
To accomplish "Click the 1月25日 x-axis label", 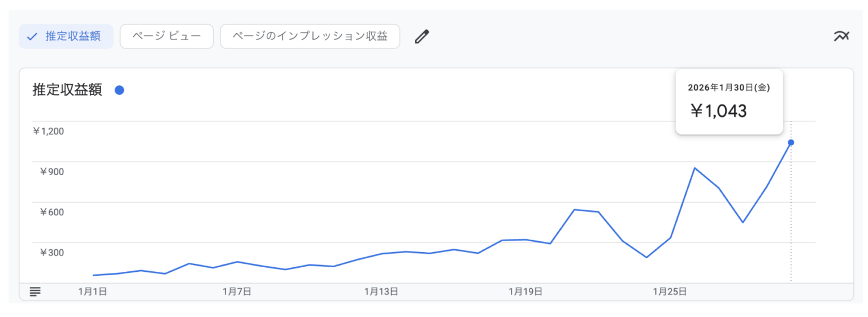I will 670,292.
